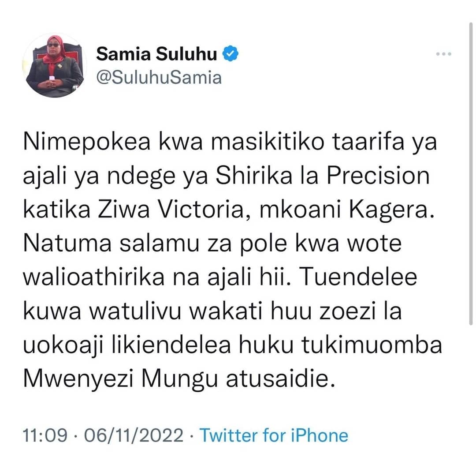Click the word Precision in the tweet
Screen dimensions: 476x461
click(x=378, y=176)
